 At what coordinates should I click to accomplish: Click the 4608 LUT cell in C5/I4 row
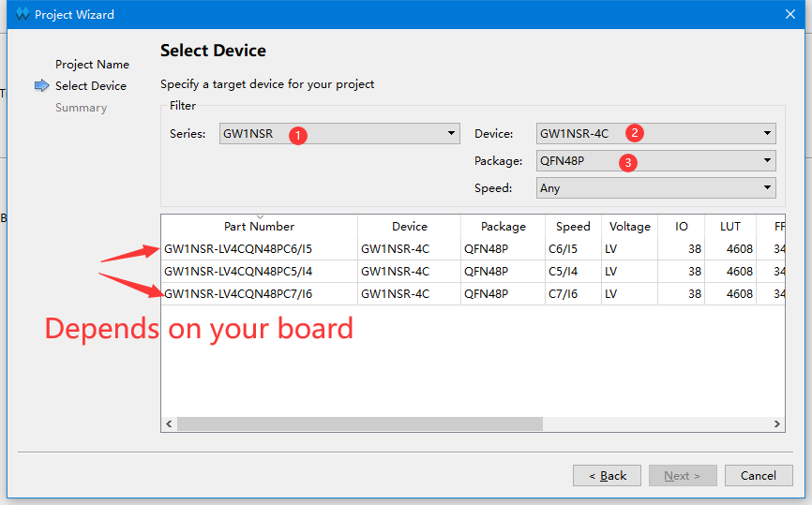(730, 271)
